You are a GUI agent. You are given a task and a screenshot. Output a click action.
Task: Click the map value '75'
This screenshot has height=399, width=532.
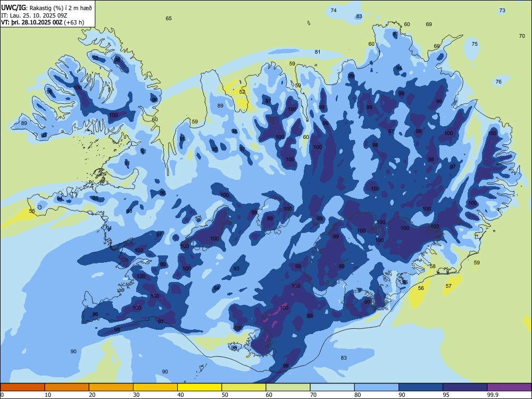475,44
